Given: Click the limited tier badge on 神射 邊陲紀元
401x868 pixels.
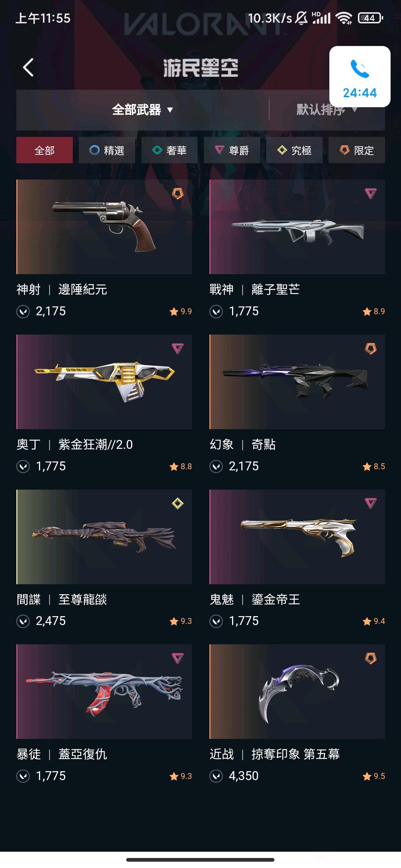Looking at the screenshot, I should (177, 193).
